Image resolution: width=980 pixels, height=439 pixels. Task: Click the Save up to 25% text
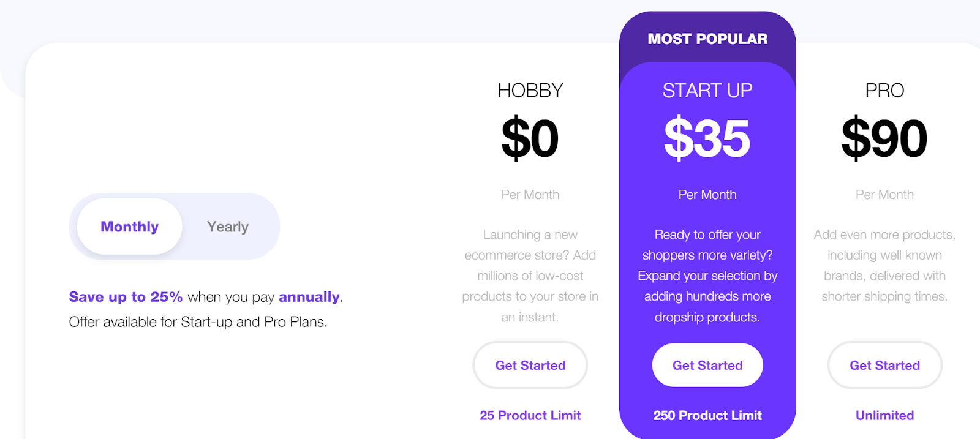pyautogui.click(x=125, y=297)
